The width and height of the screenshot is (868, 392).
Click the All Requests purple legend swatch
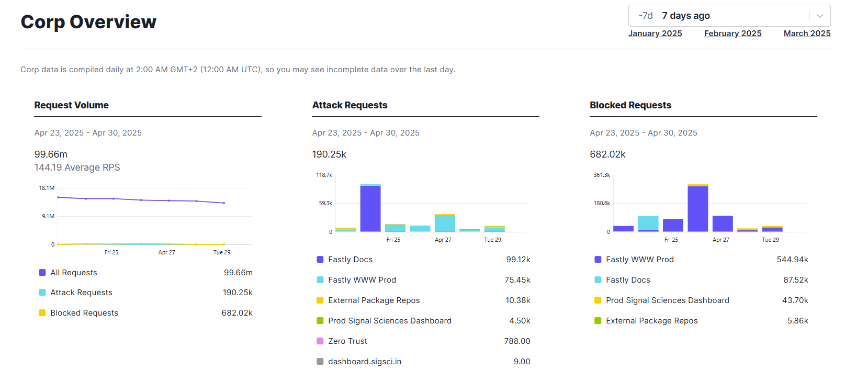[x=42, y=272]
